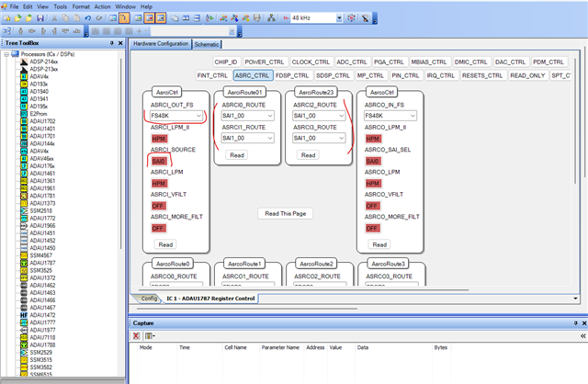Open the 48 kHz sample rate dropdown
The height and width of the screenshot is (384, 588).
point(339,18)
